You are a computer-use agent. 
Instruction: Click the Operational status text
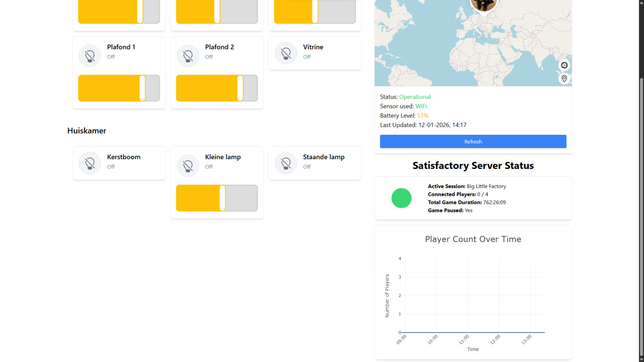(x=415, y=97)
